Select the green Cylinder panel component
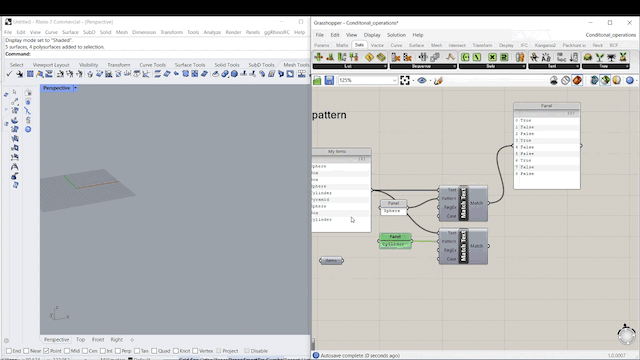640x360 pixels. coord(395,241)
